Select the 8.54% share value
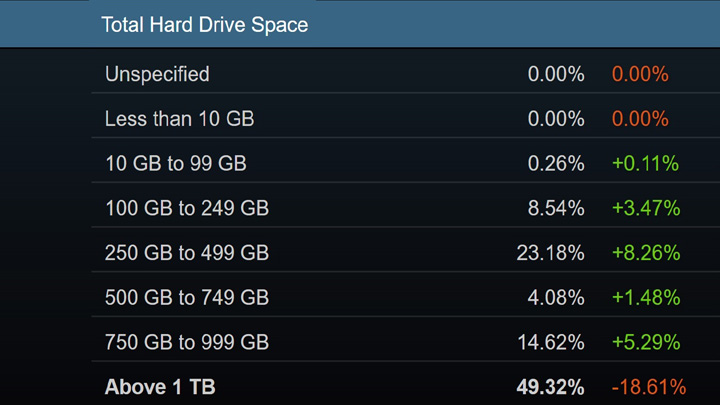The width and height of the screenshot is (720, 405). click(x=555, y=208)
